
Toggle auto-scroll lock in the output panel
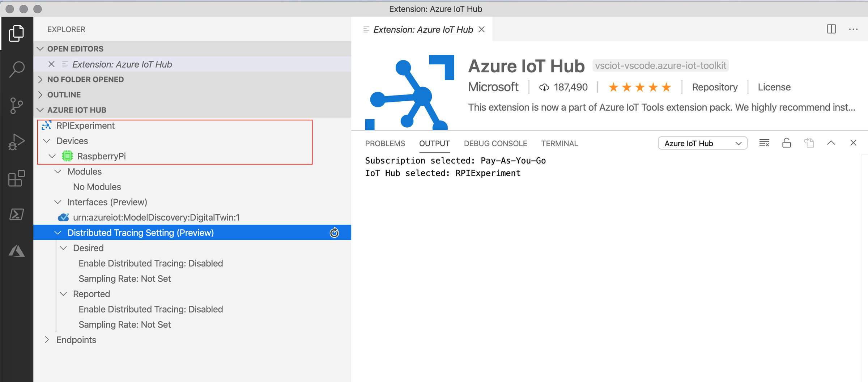(787, 143)
